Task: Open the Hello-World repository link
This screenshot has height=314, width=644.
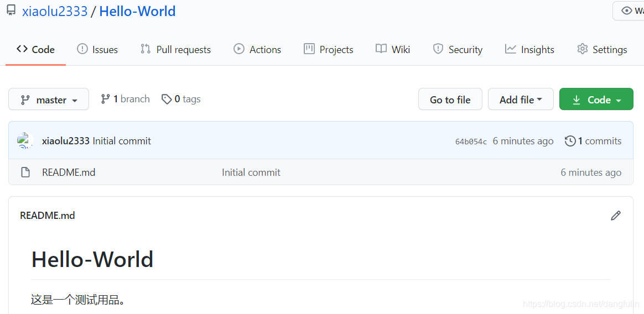Action: [137, 12]
